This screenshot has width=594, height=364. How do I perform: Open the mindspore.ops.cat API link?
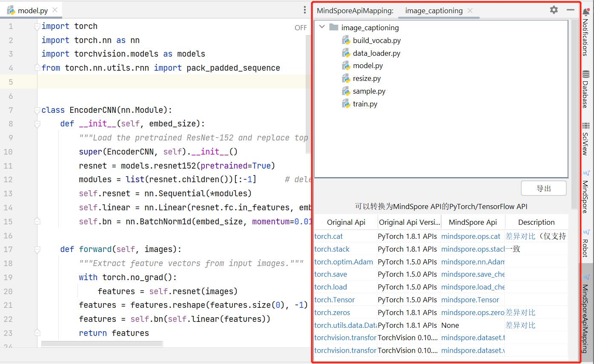pos(471,236)
